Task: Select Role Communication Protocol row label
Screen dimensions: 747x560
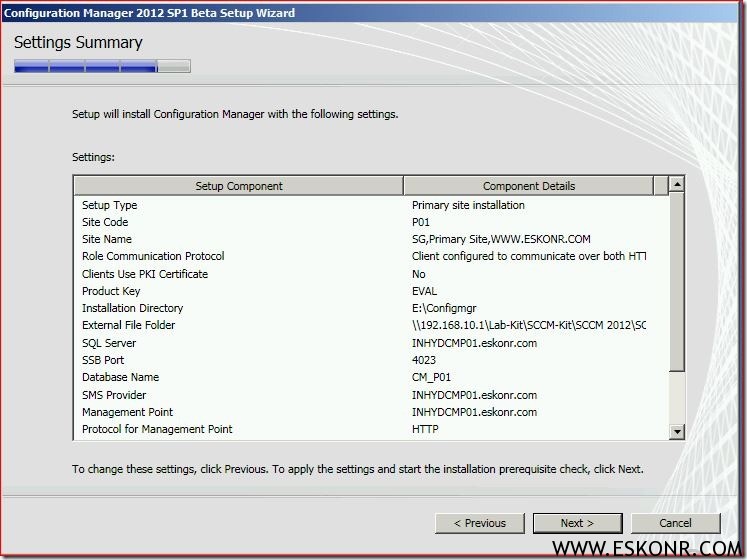Action: tap(153, 256)
